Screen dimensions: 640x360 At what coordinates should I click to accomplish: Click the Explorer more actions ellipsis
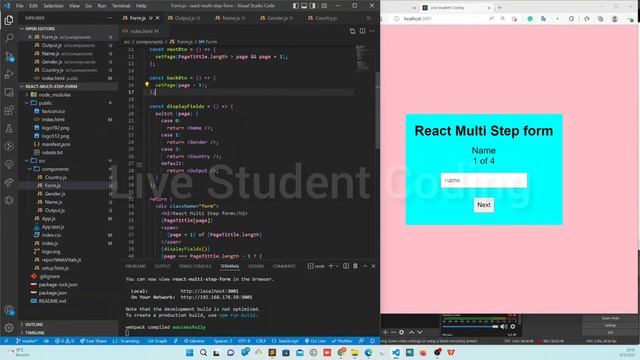click(x=109, y=18)
